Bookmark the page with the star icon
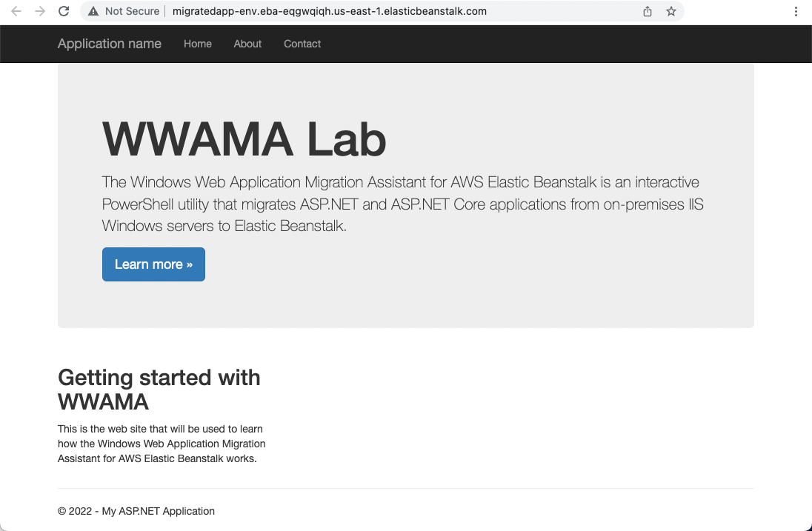 point(671,11)
